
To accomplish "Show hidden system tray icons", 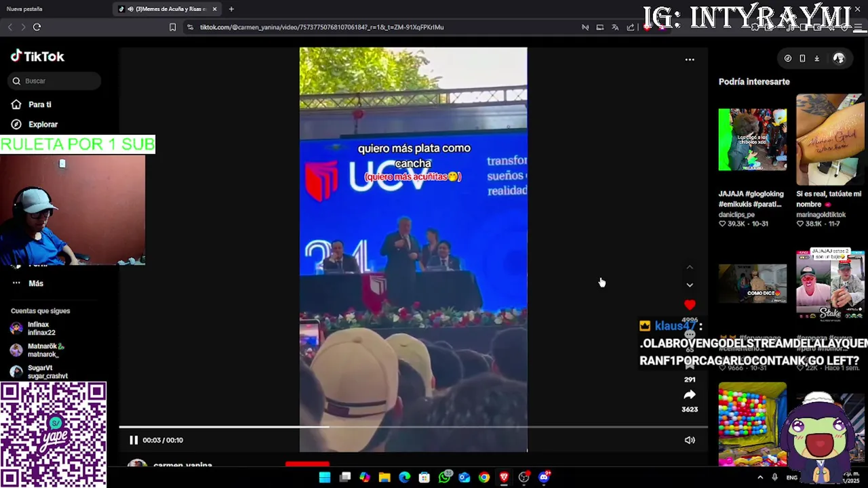I will click(x=759, y=477).
